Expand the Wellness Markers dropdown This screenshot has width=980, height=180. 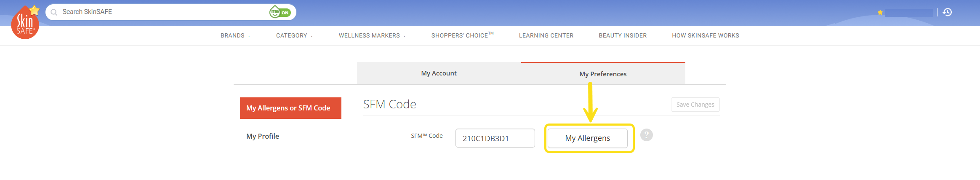pyautogui.click(x=372, y=36)
